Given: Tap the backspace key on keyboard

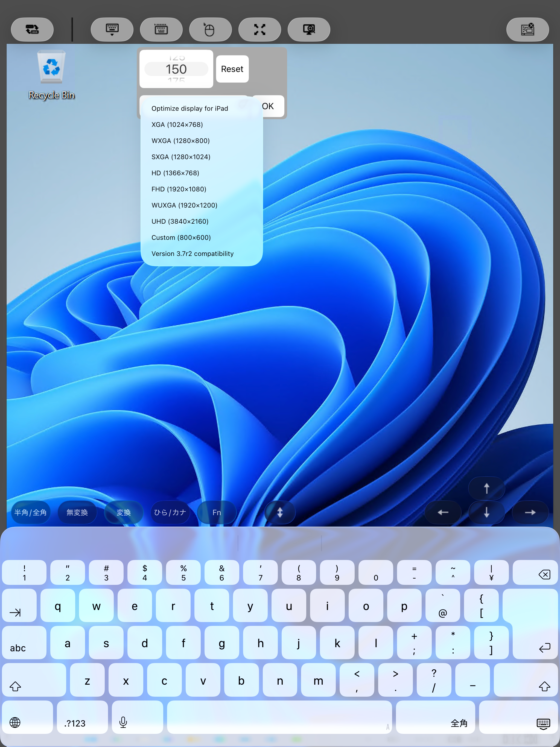Looking at the screenshot, I should tap(535, 572).
